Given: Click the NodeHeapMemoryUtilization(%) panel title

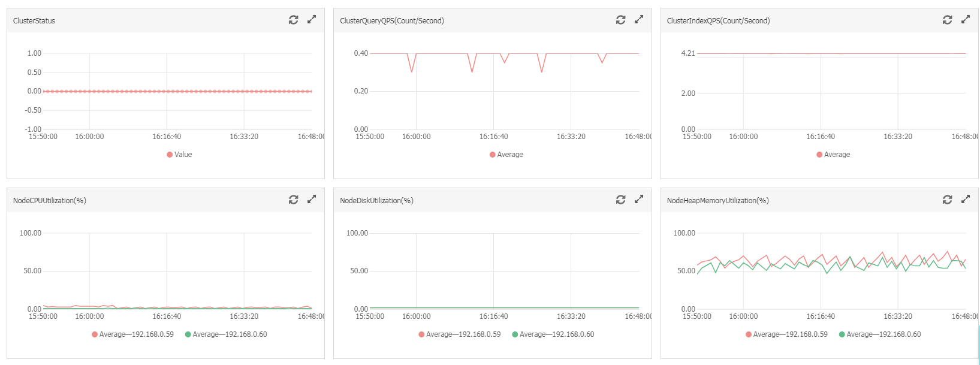Looking at the screenshot, I should tap(717, 201).
